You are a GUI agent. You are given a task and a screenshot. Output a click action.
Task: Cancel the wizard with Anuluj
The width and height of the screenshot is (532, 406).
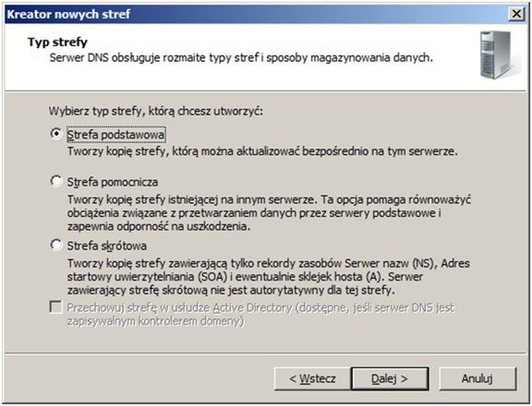pyautogui.click(x=478, y=378)
